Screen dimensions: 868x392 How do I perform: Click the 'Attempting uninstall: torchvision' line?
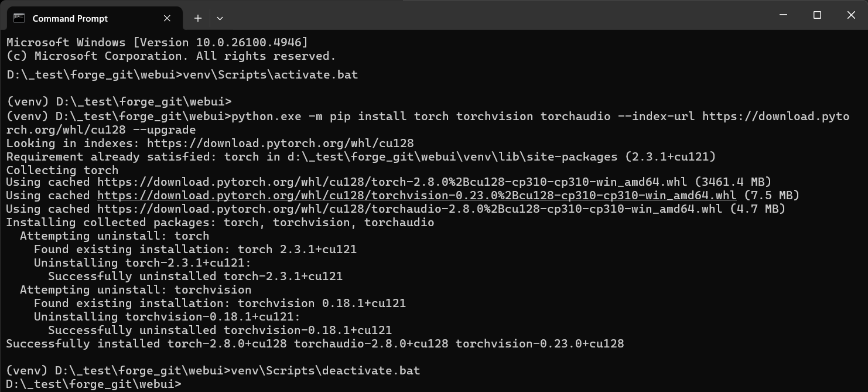pos(135,290)
